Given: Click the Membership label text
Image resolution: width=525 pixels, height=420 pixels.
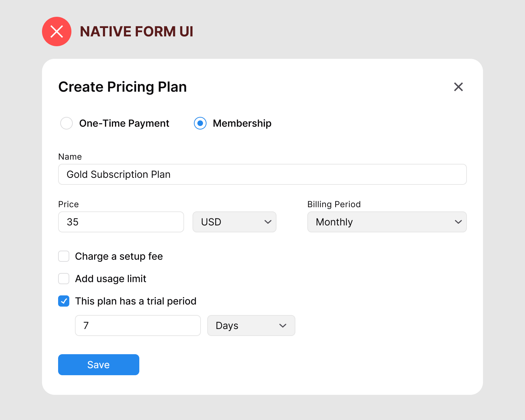Looking at the screenshot, I should (x=242, y=123).
